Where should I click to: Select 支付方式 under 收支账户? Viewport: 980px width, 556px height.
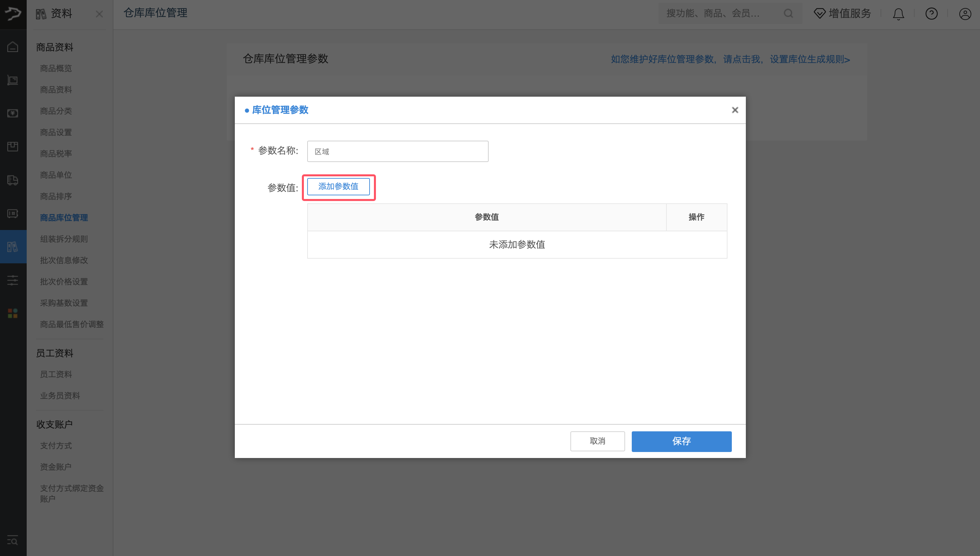pos(56,445)
